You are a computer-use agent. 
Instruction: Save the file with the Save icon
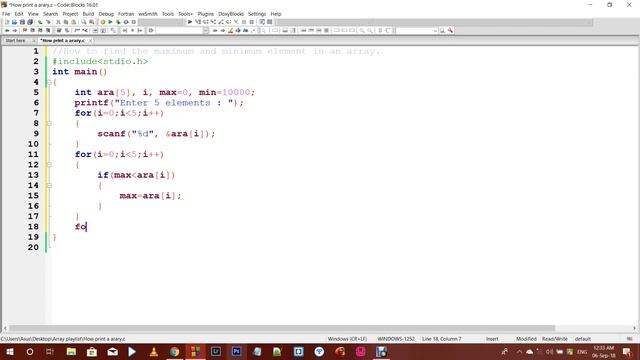[x=22, y=22]
